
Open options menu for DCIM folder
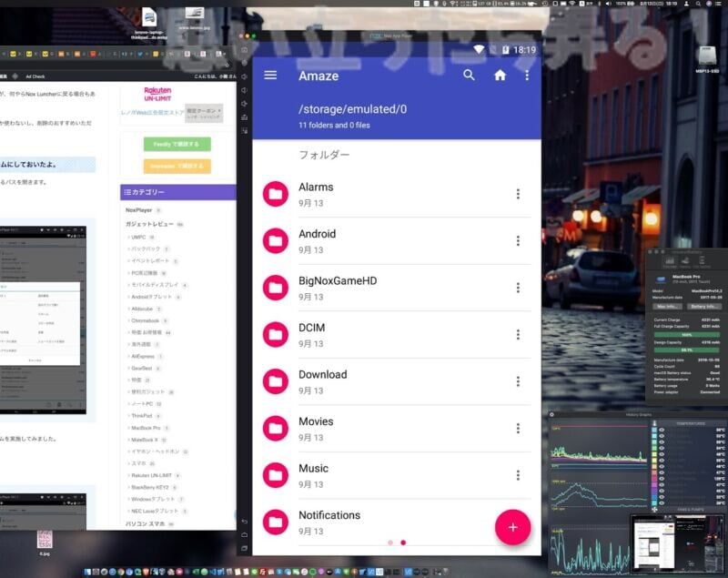[x=518, y=335]
